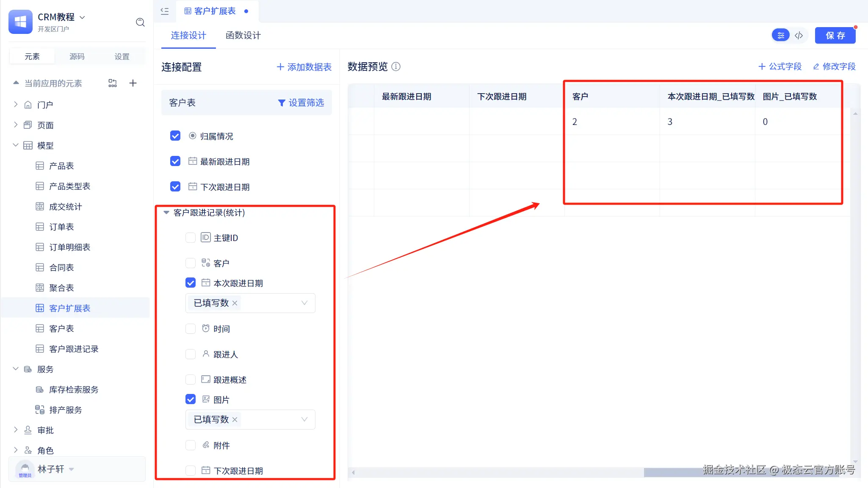Click the collapse sidebar icon
Viewport: 868px width, 488px height.
point(165,11)
